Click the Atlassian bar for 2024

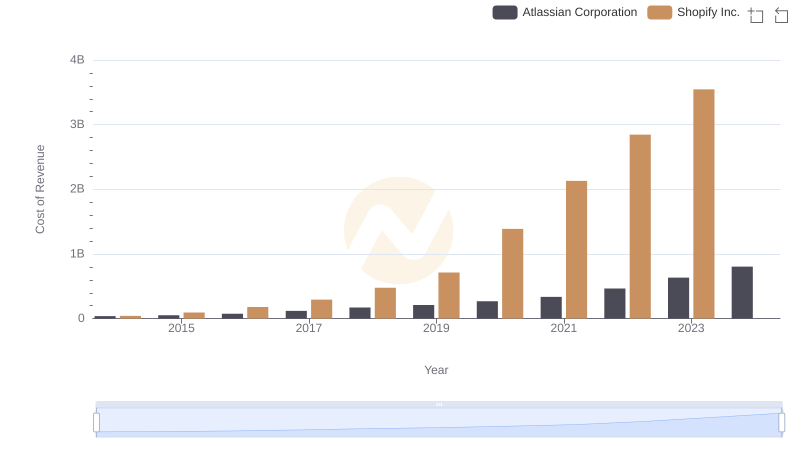point(742,292)
